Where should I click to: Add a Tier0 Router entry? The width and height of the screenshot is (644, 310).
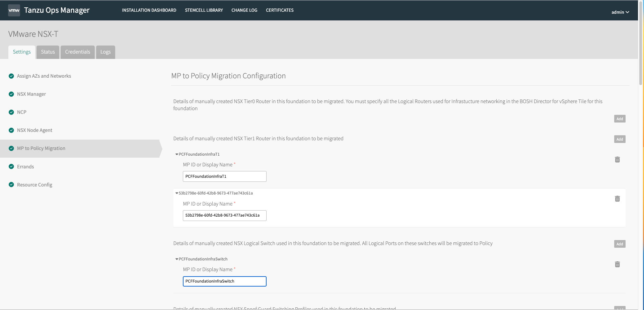coord(620,119)
